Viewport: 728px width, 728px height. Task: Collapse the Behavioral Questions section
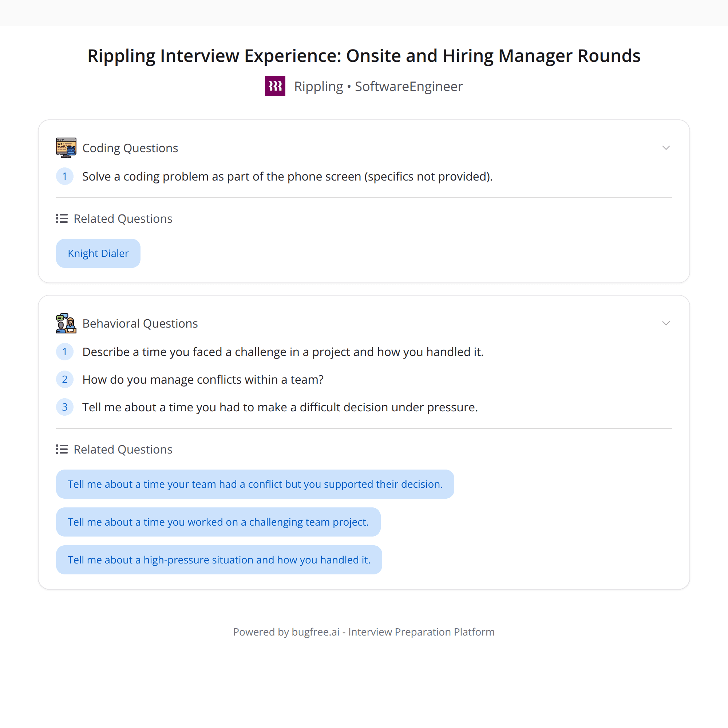(x=666, y=323)
